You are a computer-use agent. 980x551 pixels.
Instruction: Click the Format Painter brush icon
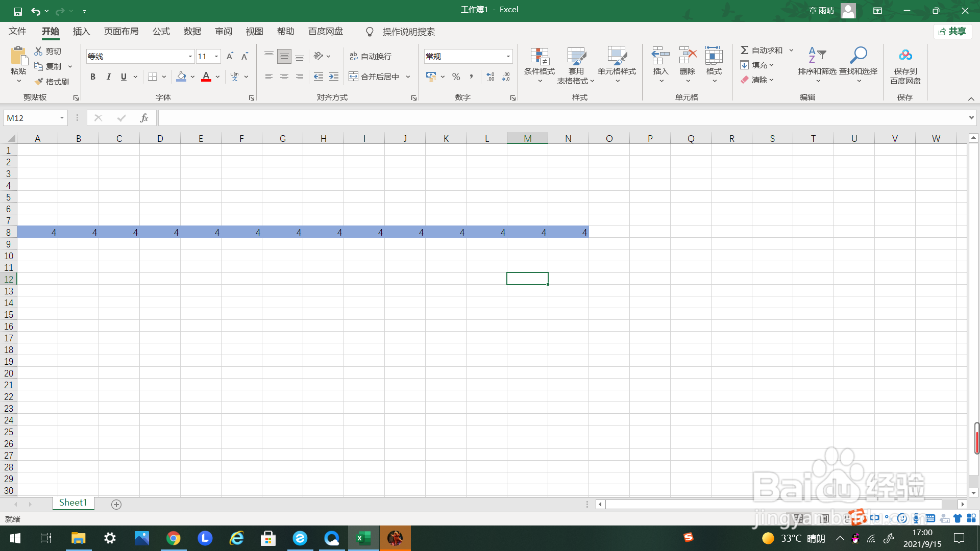tap(39, 82)
